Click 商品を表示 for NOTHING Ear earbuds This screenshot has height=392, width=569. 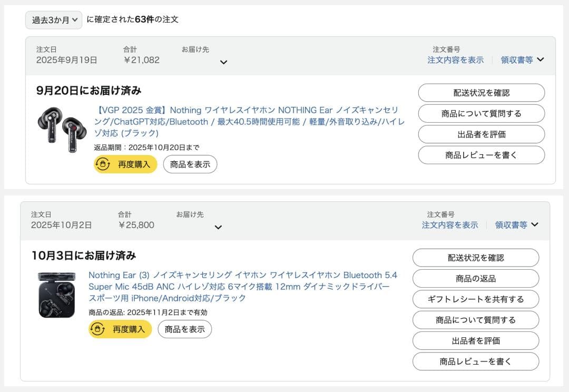190,164
